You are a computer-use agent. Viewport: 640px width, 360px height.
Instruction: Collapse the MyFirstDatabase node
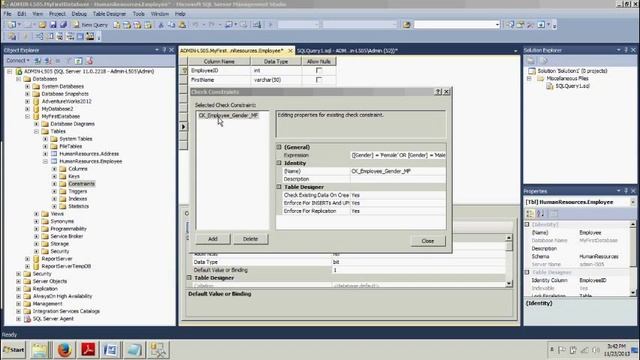[27, 116]
